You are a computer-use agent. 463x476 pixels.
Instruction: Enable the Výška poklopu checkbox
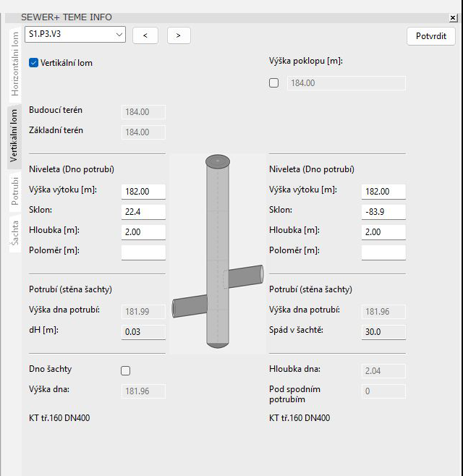(274, 83)
